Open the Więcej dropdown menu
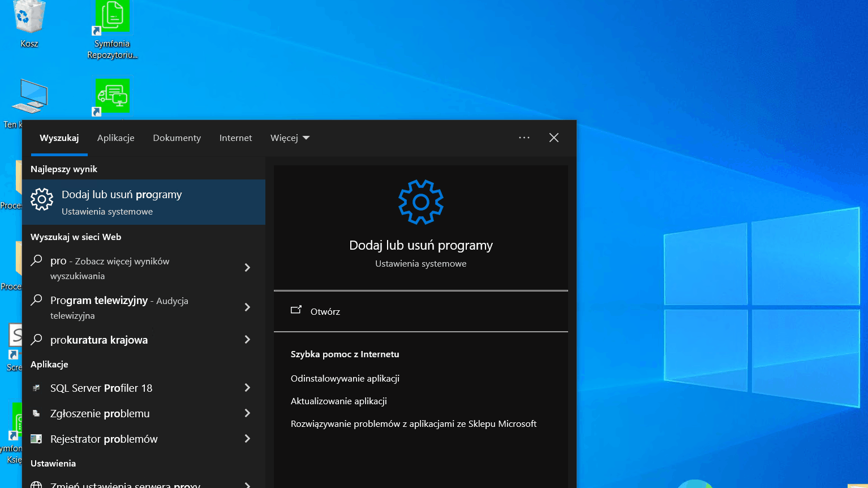 tap(290, 138)
